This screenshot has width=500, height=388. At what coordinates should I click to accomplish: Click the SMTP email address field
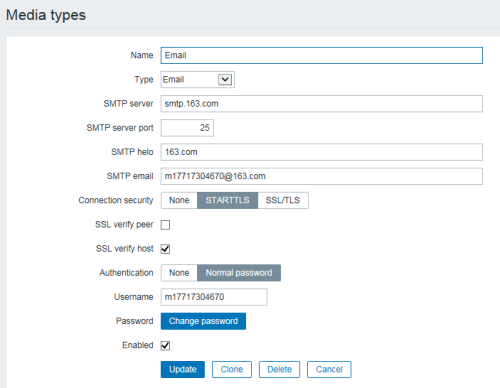tap(321, 176)
